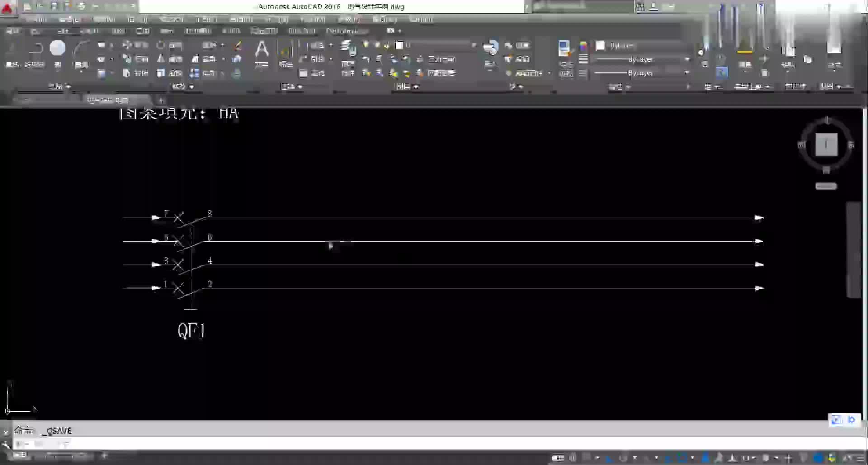Select the Mirror tool in Modify panel
868x465 pixels.
pyautogui.click(x=169, y=59)
